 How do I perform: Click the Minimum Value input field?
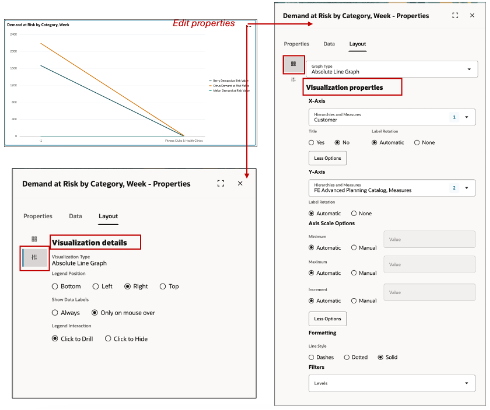[429, 239]
